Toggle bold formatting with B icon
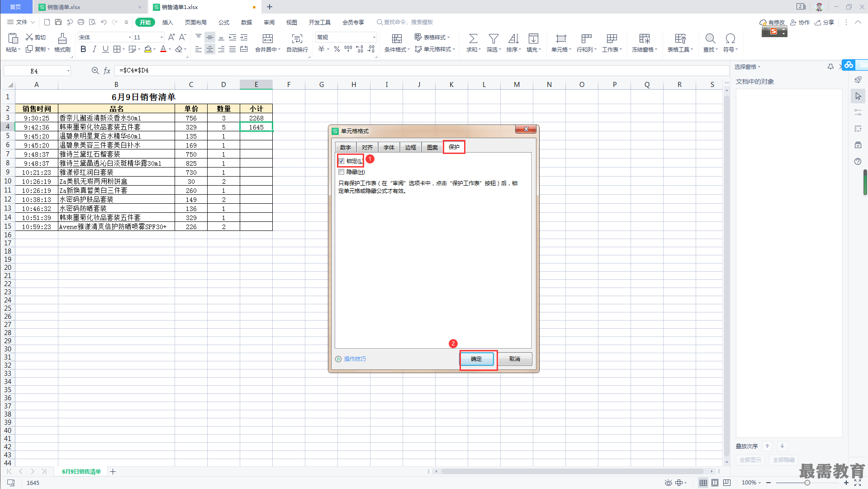The width and height of the screenshot is (868, 489). click(x=83, y=49)
